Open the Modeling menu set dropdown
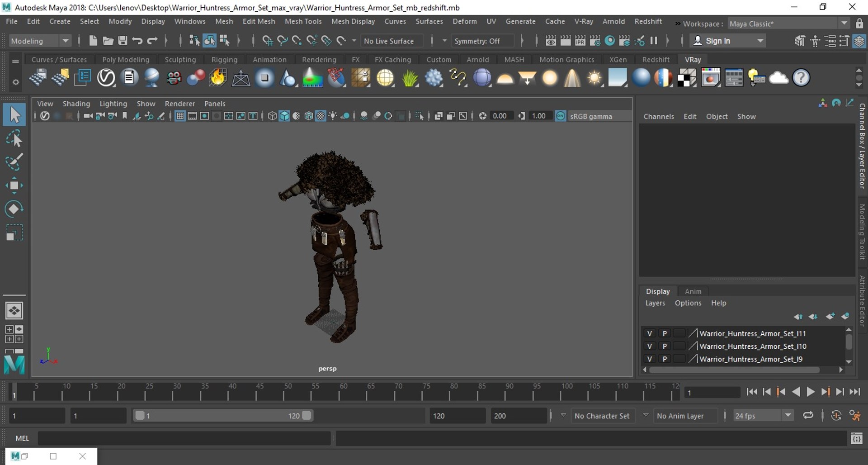This screenshot has width=868, height=465. (40, 41)
